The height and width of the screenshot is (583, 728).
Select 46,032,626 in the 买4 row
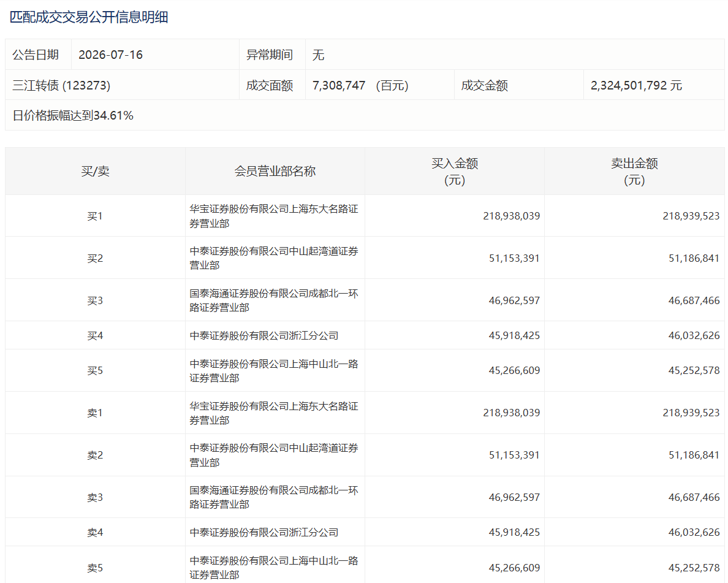pyautogui.click(x=694, y=335)
